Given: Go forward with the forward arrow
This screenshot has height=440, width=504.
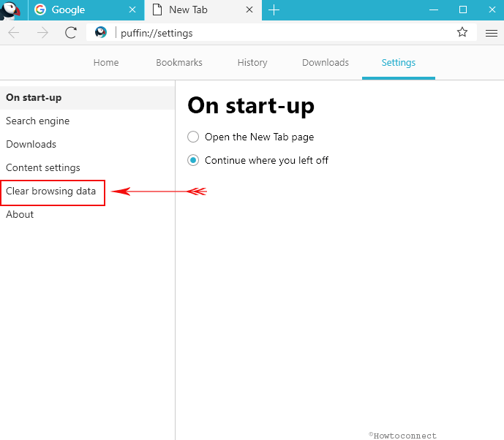Looking at the screenshot, I should pos(42,33).
